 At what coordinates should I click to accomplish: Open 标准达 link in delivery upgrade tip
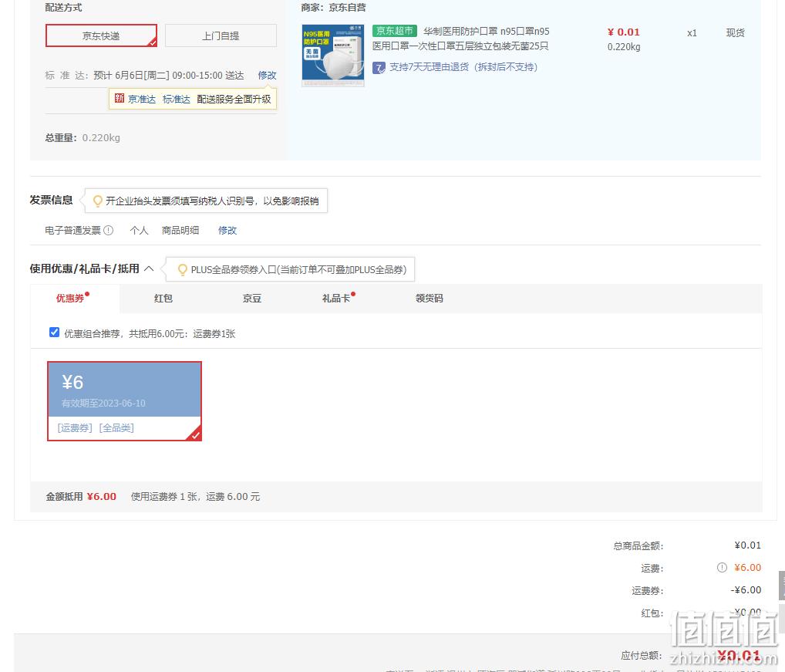177,100
